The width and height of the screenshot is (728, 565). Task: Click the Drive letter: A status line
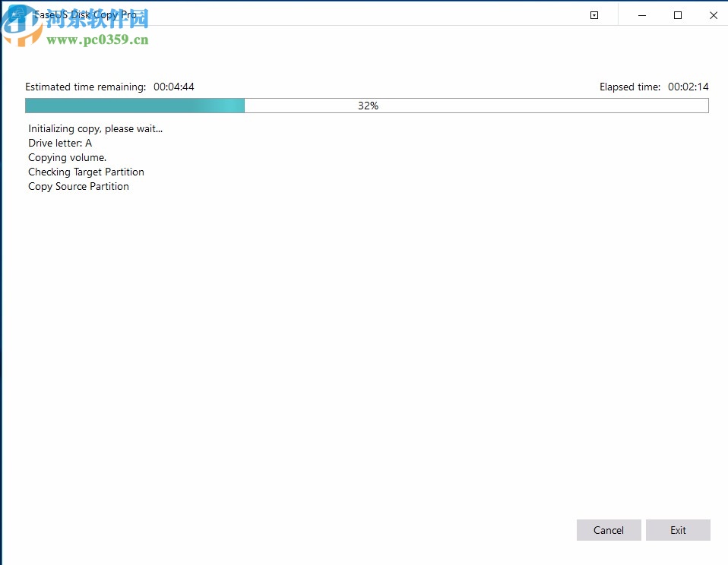click(x=60, y=143)
